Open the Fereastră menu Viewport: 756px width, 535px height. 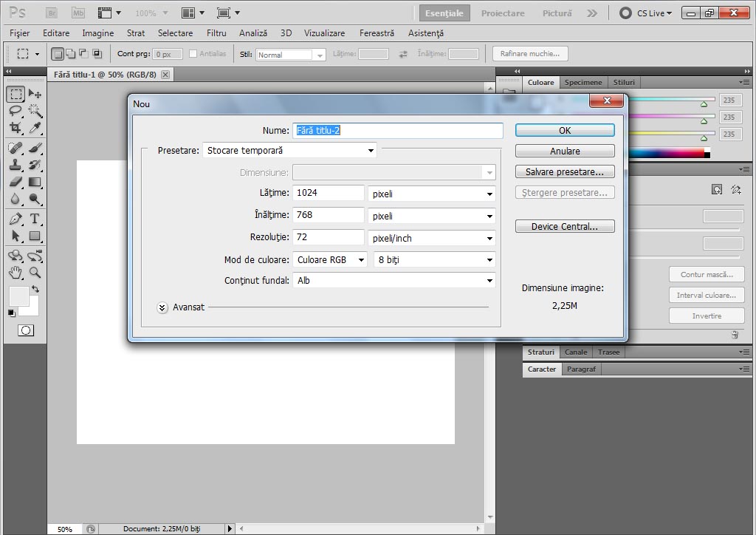tap(377, 33)
